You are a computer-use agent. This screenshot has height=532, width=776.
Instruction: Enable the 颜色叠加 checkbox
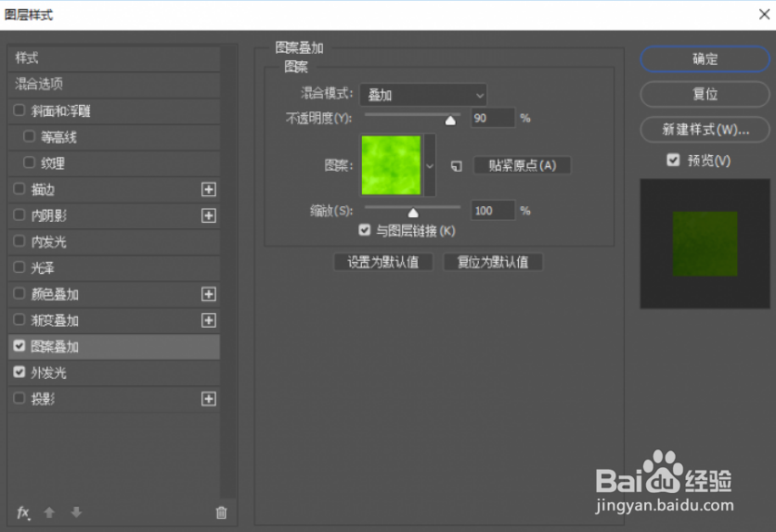click(x=19, y=293)
